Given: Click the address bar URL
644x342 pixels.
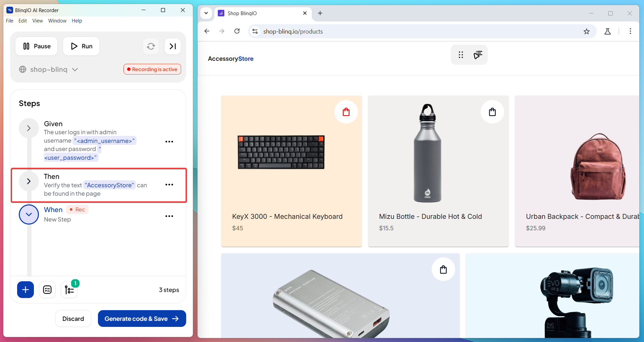Looking at the screenshot, I should tap(293, 32).
